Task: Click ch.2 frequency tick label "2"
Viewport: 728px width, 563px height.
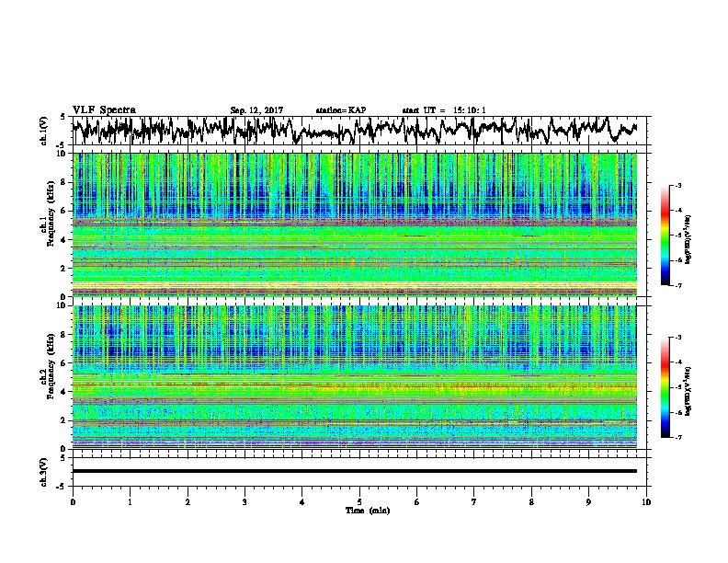Action: tap(63, 420)
